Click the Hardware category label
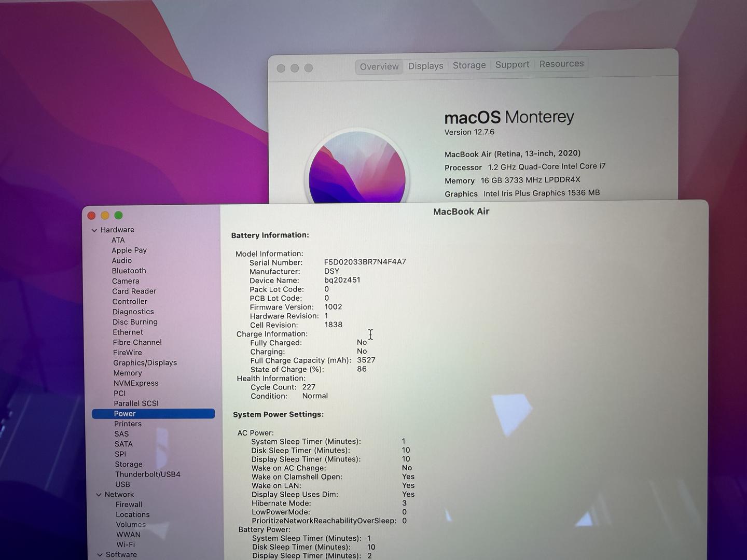 [117, 230]
